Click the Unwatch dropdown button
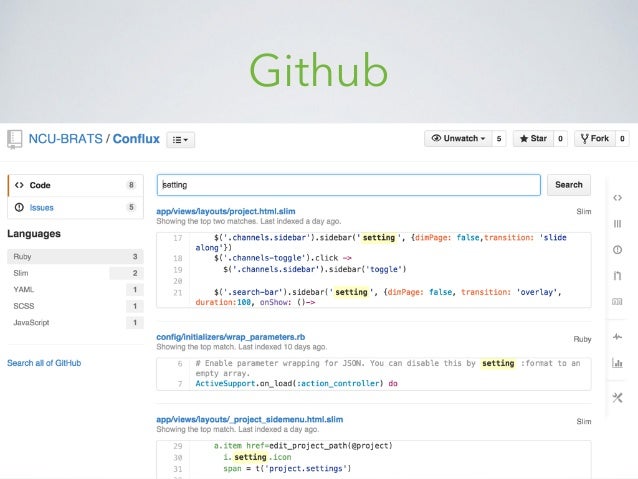 pyautogui.click(x=458, y=138)
